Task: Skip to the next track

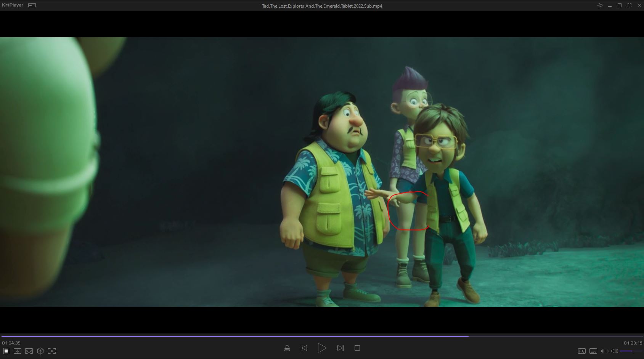Action: click(340, 348)
